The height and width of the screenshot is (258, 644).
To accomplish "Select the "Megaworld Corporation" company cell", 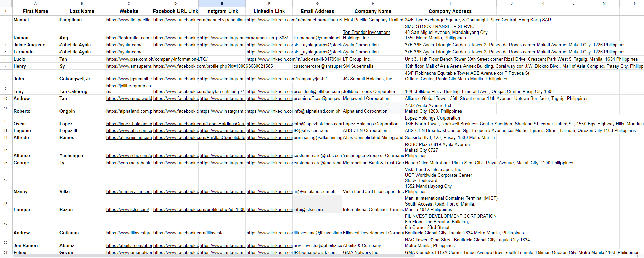I will tap(373, 99).
